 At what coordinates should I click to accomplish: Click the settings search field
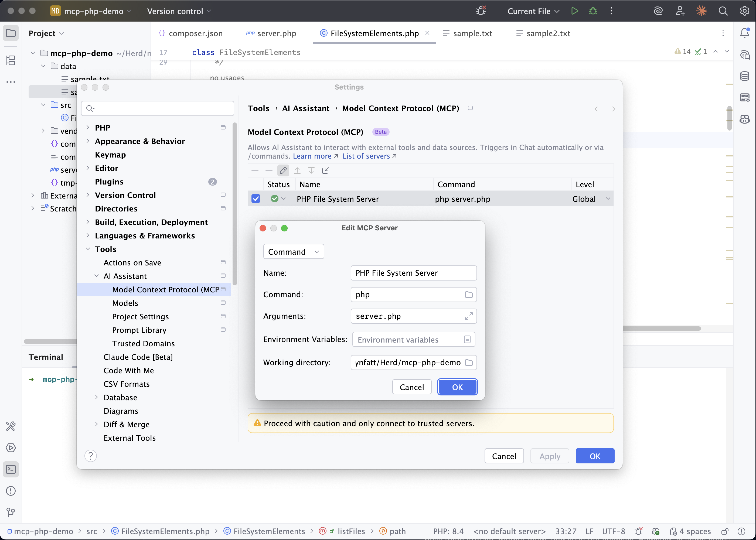pos(157,108)
